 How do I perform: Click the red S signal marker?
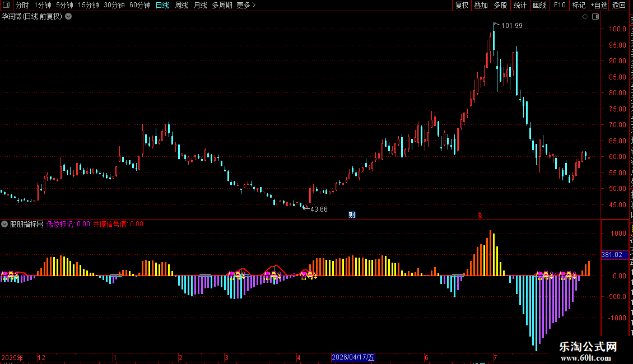tap(480, 216)
